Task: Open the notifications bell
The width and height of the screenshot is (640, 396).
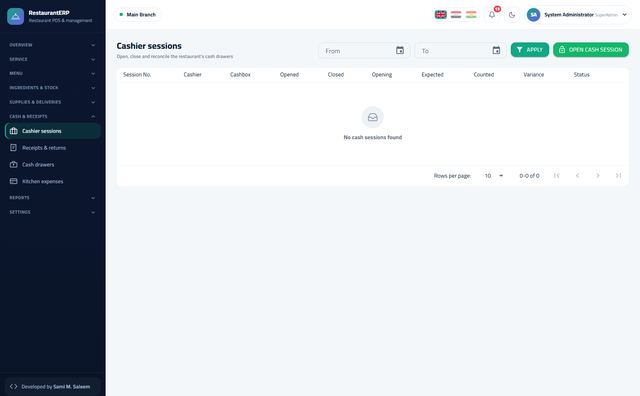Action: (x=492, y=15)
